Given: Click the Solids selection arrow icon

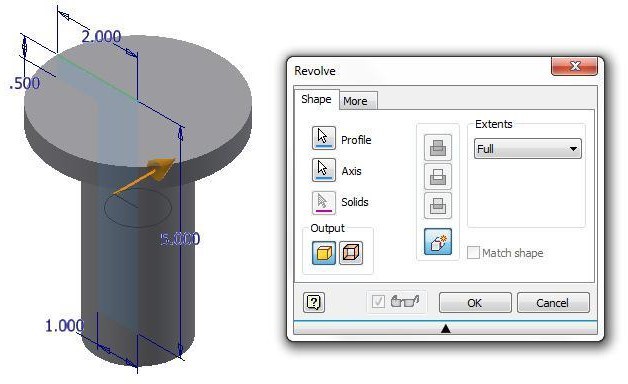Looking at the screenshot, I should point(324,202).
